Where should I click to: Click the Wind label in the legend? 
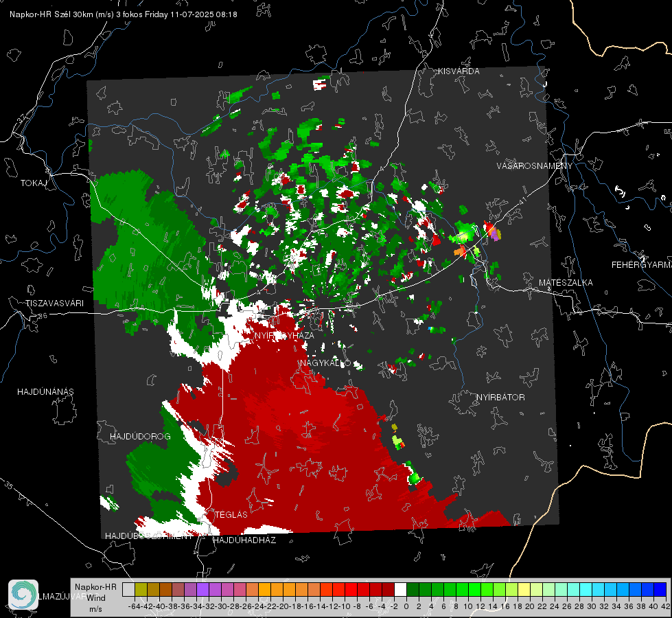[96, 598]
